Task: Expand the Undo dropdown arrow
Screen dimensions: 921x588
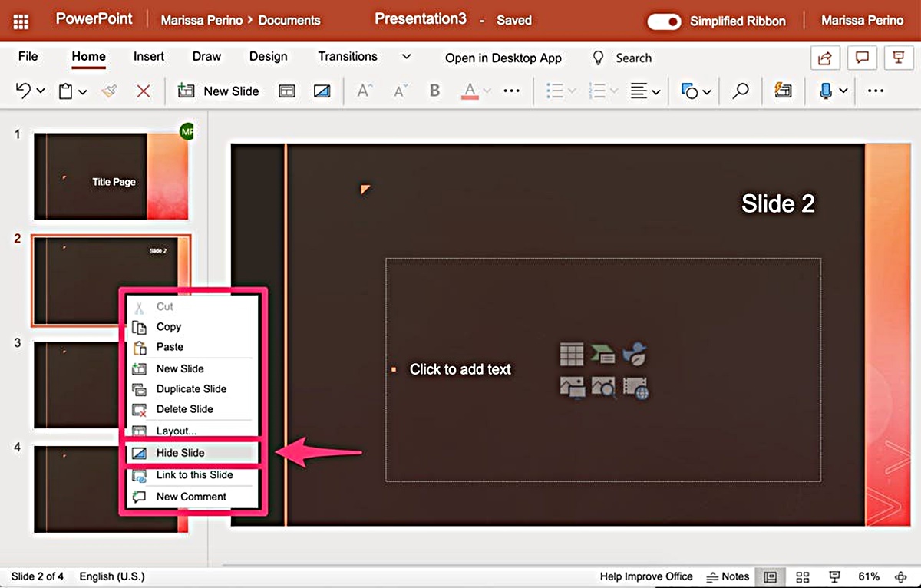Action: (x=41, y=91)
